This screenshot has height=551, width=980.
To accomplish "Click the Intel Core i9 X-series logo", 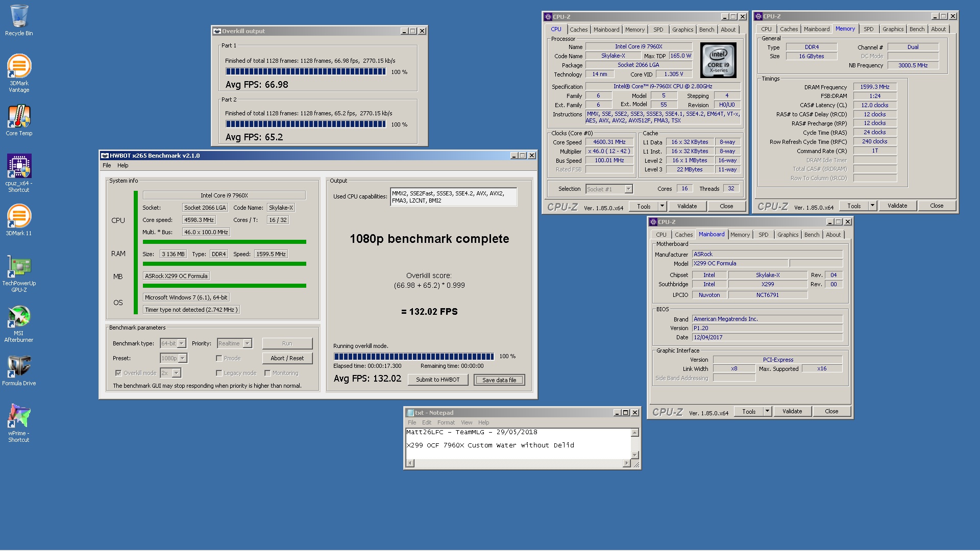I will point(718,61).
